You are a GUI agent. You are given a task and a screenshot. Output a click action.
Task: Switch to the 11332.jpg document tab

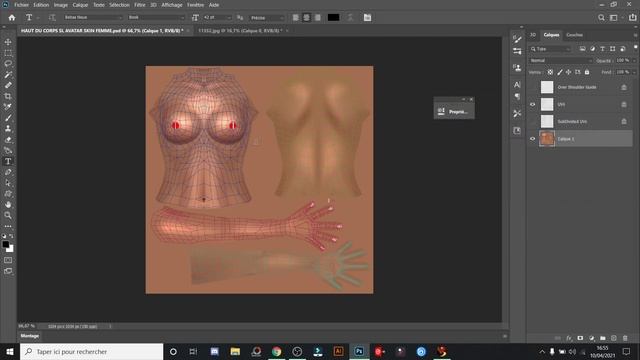pos(239,31)
